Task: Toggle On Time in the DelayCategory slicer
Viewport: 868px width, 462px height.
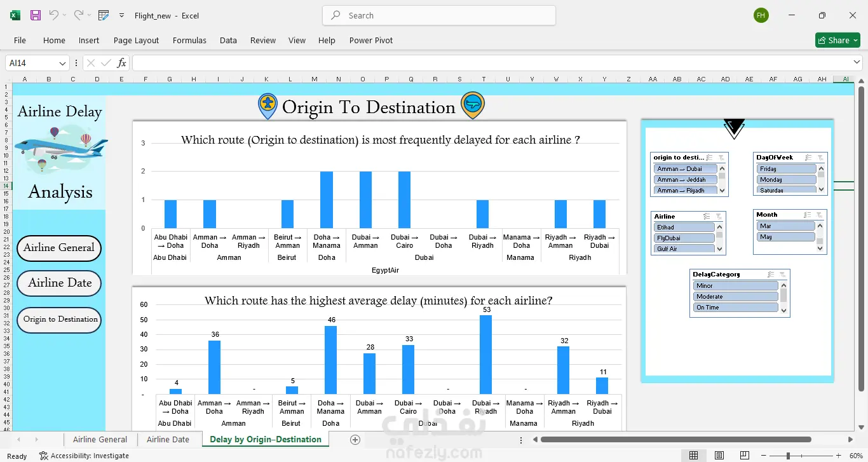Action: (736, 308)
